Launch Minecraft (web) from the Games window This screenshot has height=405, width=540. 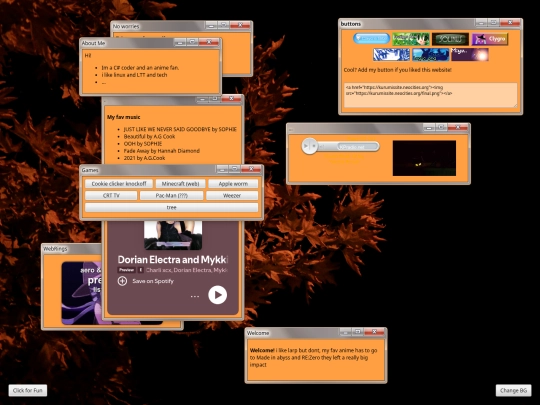pos(180,184)
